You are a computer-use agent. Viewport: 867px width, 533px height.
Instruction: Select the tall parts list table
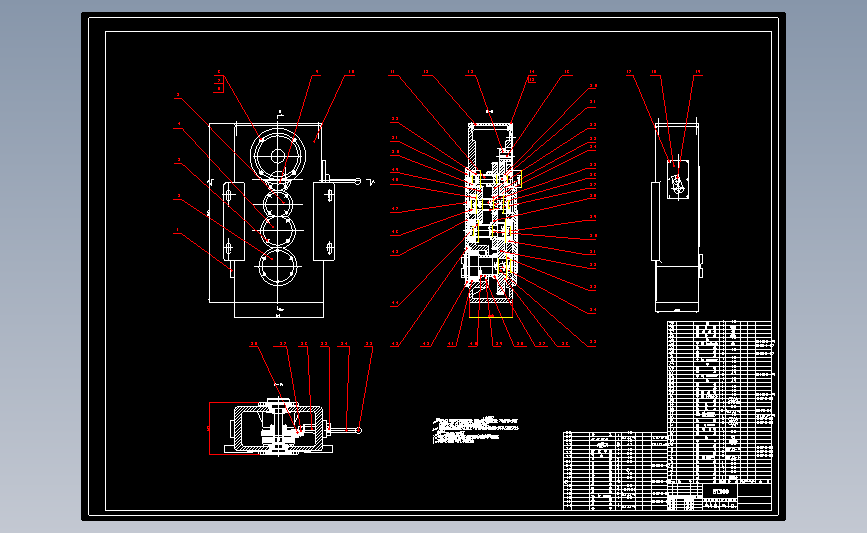pos(719,401)
